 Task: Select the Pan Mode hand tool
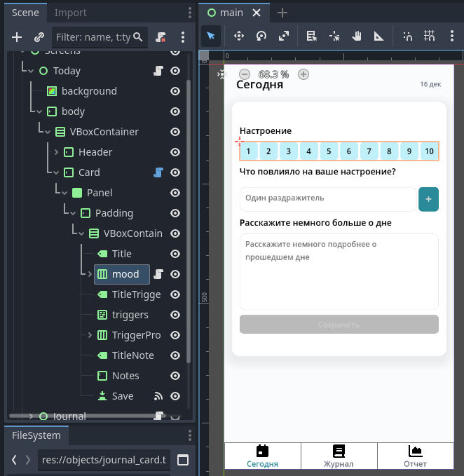(x=356, y=36)
